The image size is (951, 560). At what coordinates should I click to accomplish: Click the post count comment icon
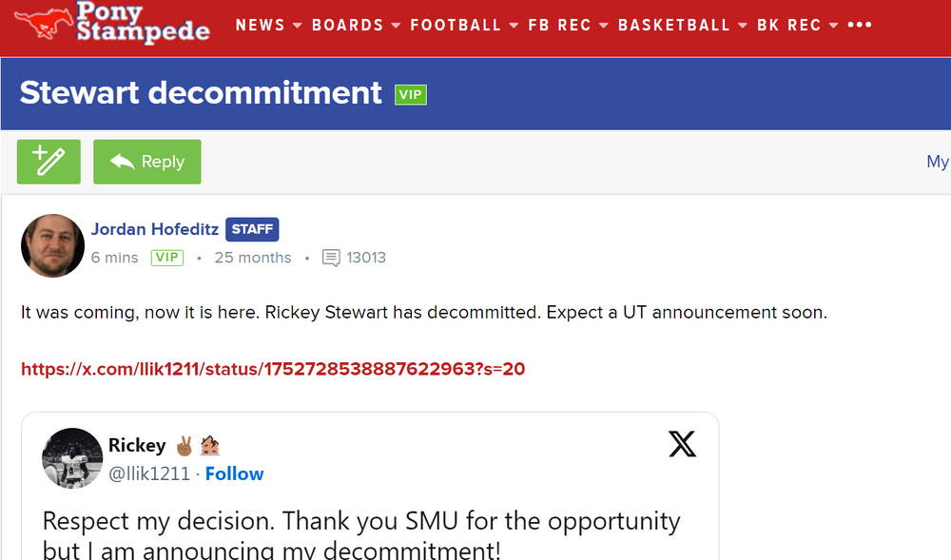331,258
